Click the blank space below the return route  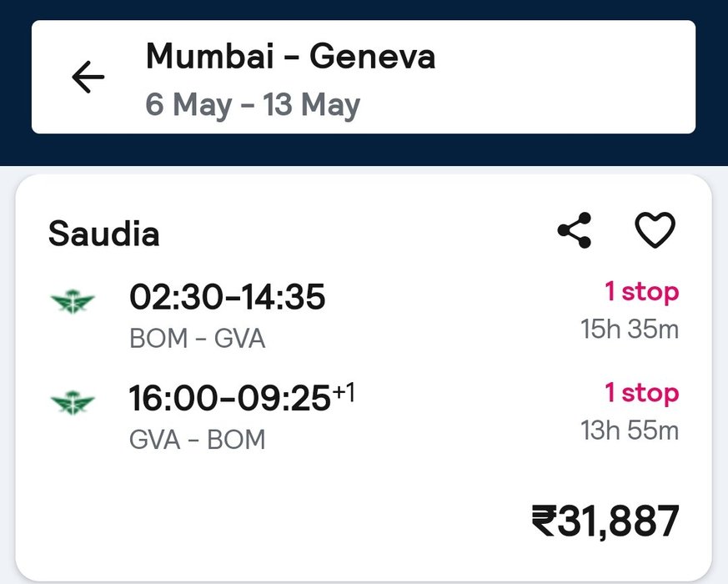tap(250, 509)
